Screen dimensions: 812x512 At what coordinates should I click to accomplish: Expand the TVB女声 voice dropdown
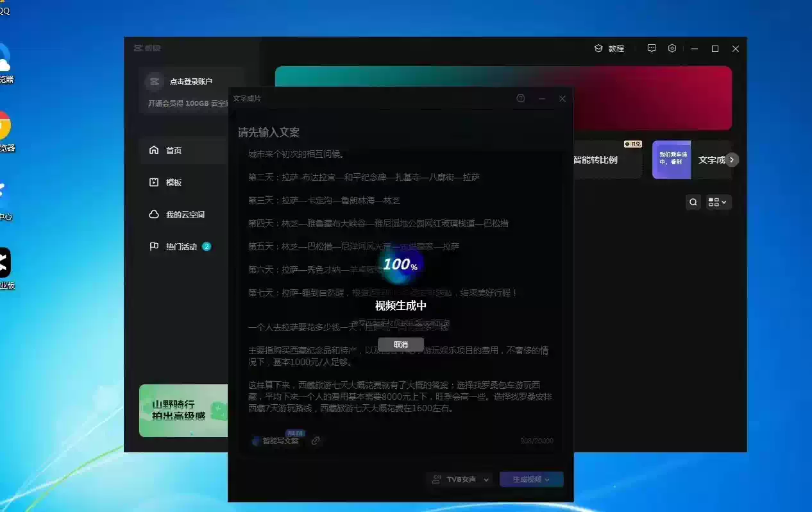(x=460, y=479)
